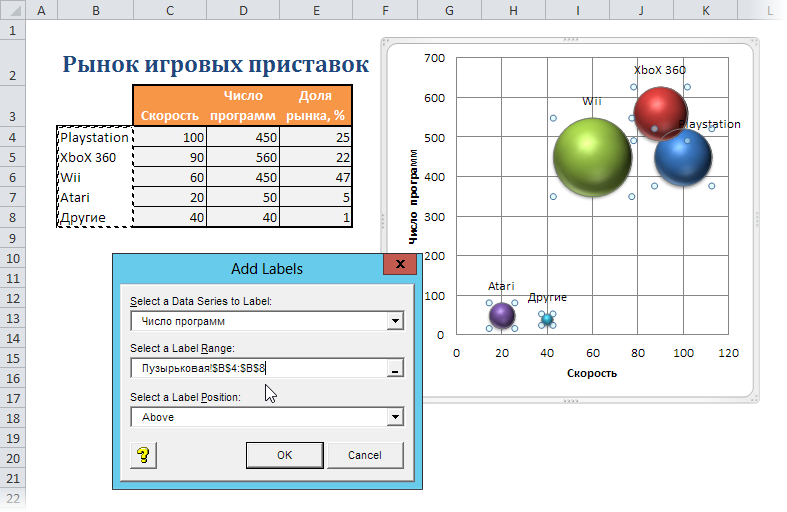The image size is (787, 512).
Task: Select the horizontal axis title Скорость
Action: point(592,373)
